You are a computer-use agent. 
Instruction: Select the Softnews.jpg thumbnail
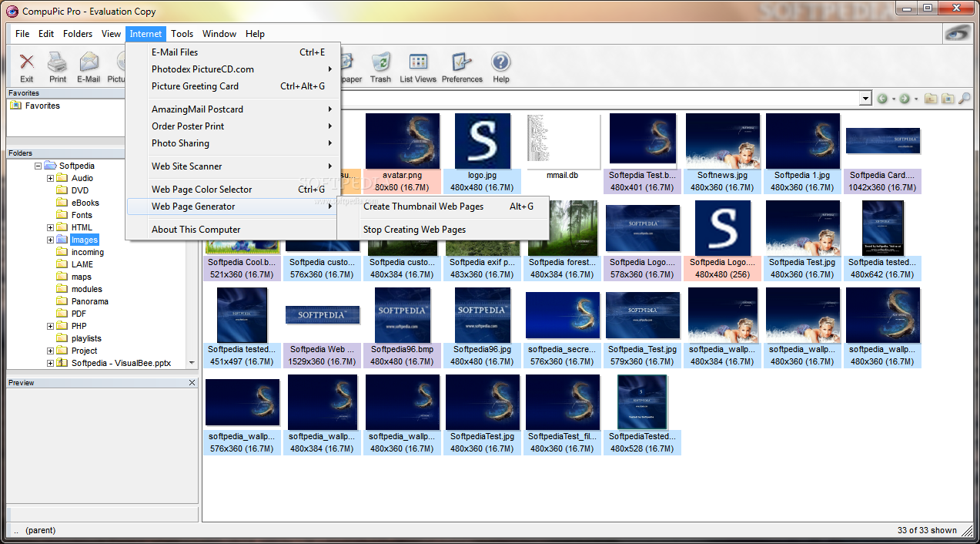723,142
